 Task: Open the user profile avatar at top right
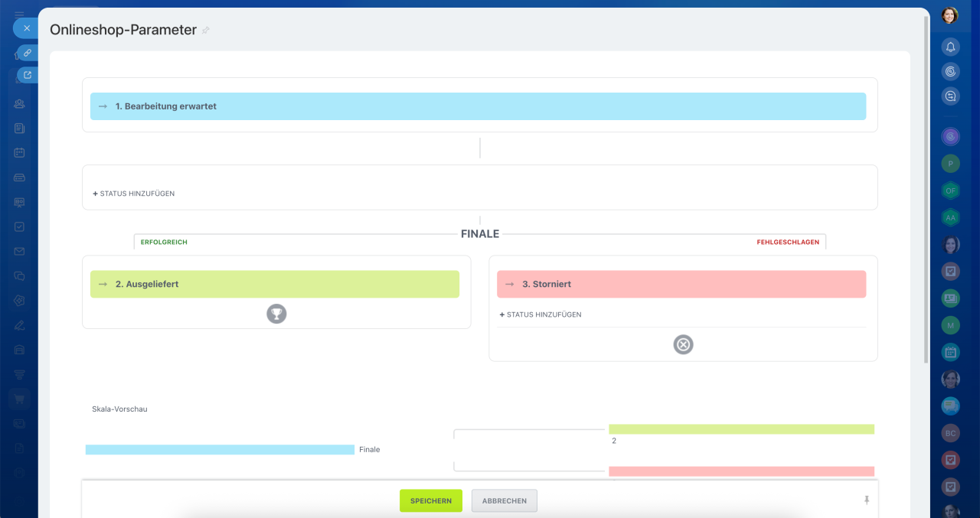point(950,15)
